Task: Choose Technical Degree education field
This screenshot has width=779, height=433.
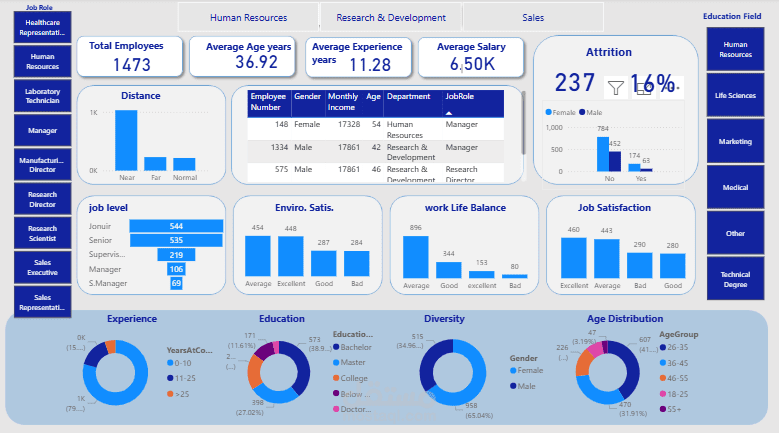Action: click(735, 279)
